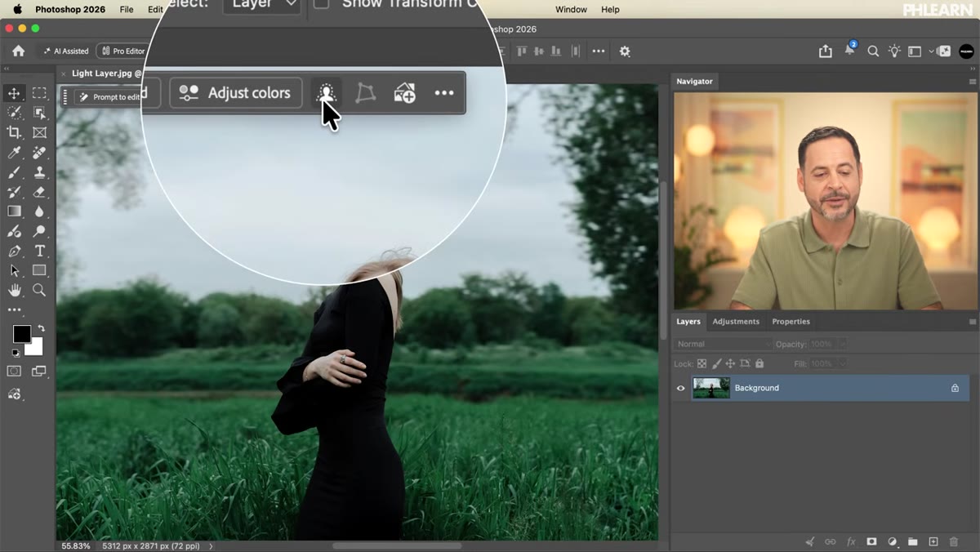Click the generate image icon below Quick Mask
Image resolution: width=980 pixels, height=552 pixels.
(14, 394)
